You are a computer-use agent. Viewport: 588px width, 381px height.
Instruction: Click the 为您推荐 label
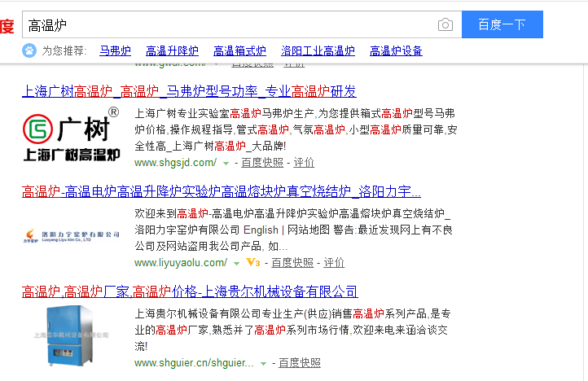(64, 50)
